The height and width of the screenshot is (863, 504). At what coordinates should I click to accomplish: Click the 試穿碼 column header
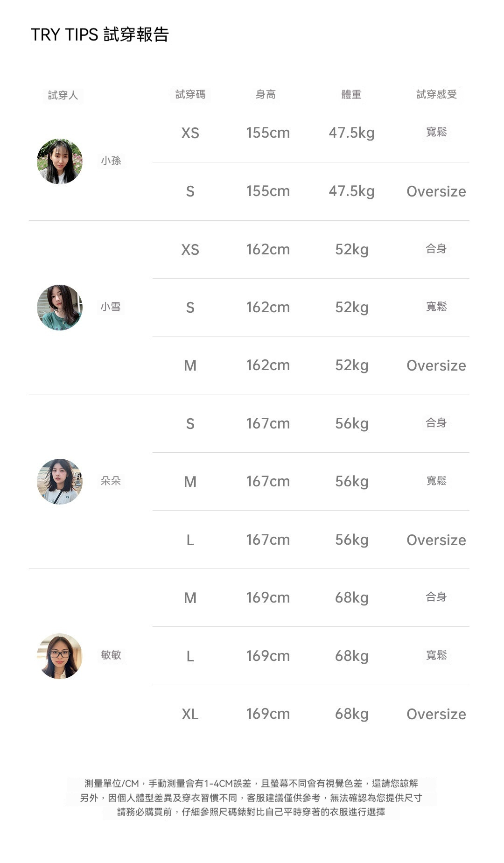pos(190,94)
